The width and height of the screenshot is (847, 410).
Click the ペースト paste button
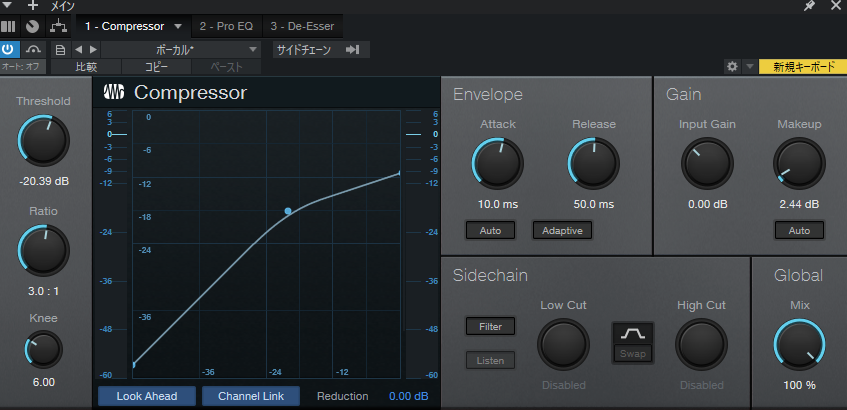[x=226, y=67]
